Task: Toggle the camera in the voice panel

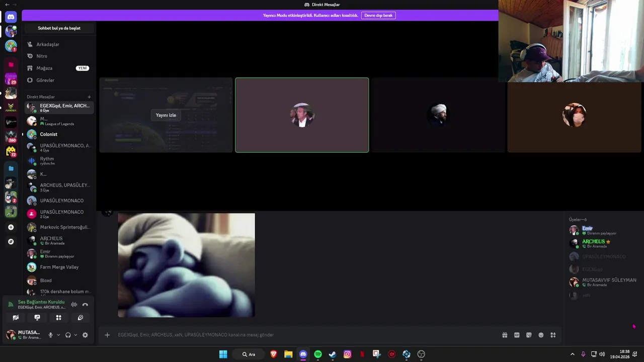Action: pos(16,318)
